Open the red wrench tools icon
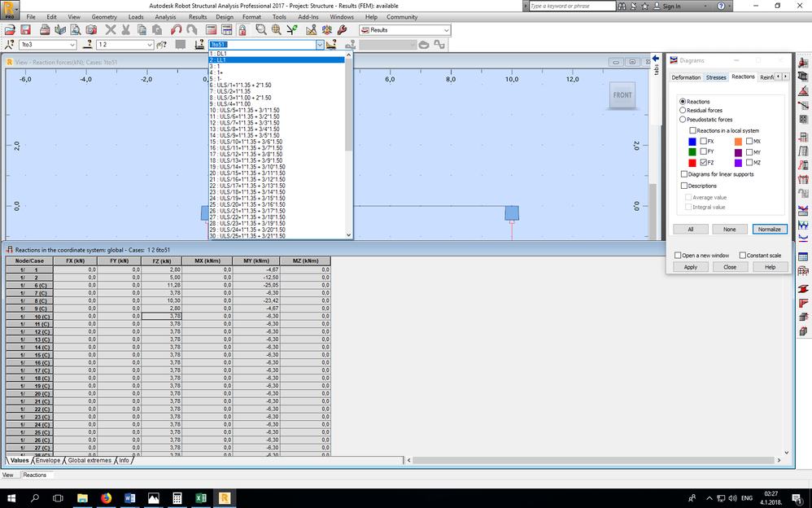Screen dimensions: 812x508 pyautogui.click(x=342, y=30)
